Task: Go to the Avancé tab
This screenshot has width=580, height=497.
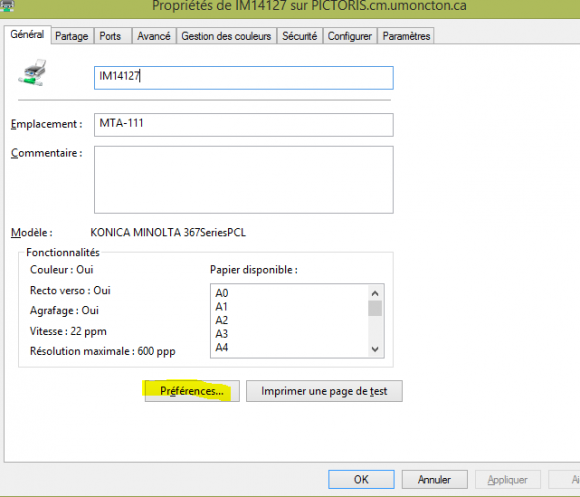Action: pyautogui.click(x=154, y=36)
